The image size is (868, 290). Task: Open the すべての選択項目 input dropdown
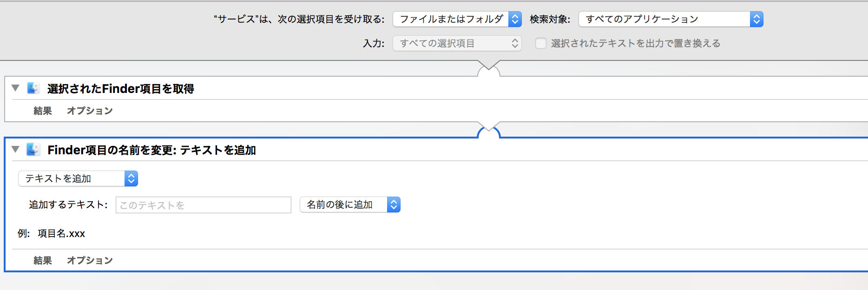point(457,43)
